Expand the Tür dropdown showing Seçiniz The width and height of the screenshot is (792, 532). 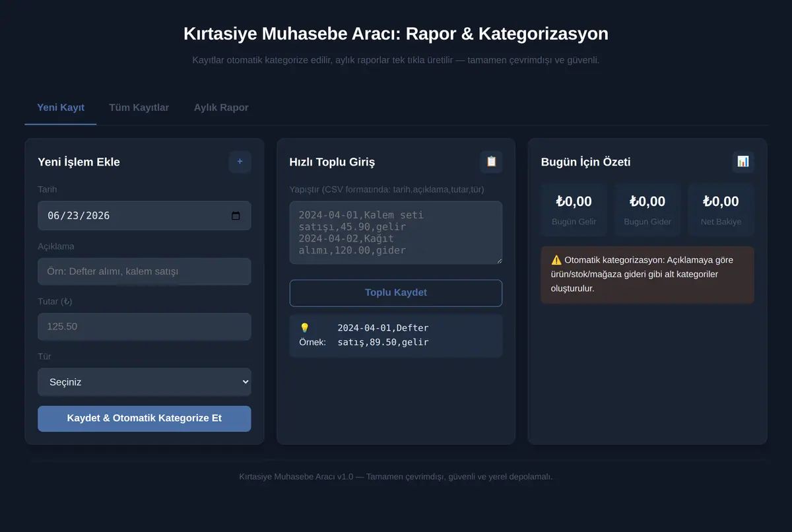coord(145,382)
